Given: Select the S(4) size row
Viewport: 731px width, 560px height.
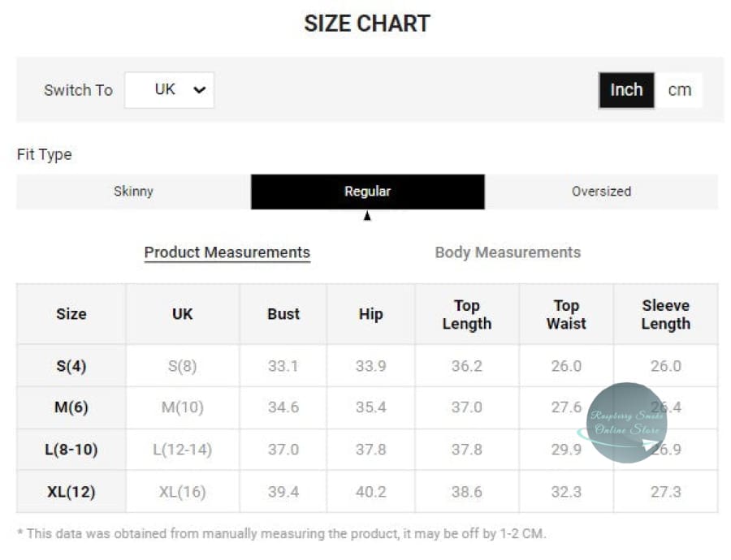Looking at the screenshot, I should tap(71, 366).
